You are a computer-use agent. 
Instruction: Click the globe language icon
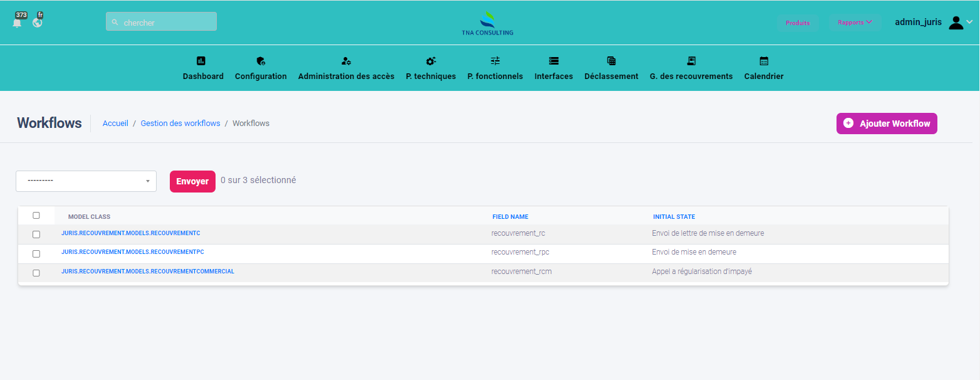tap(38, 23)
